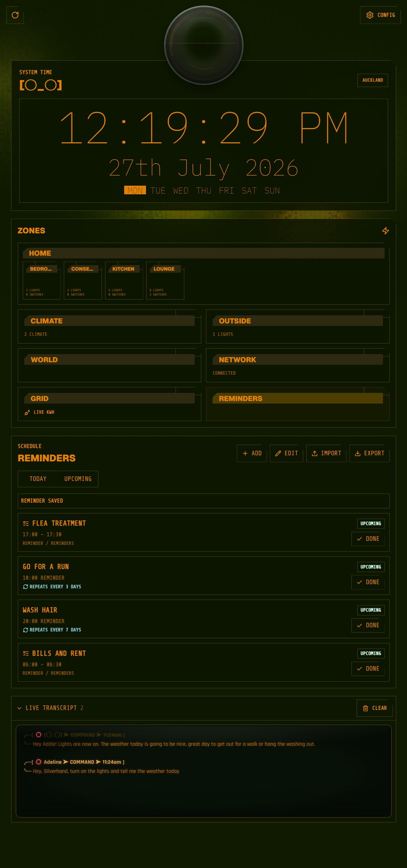Select the assistant's weather reply text
The height and width of the screenshot is (868, 407).
click(174, 744)
